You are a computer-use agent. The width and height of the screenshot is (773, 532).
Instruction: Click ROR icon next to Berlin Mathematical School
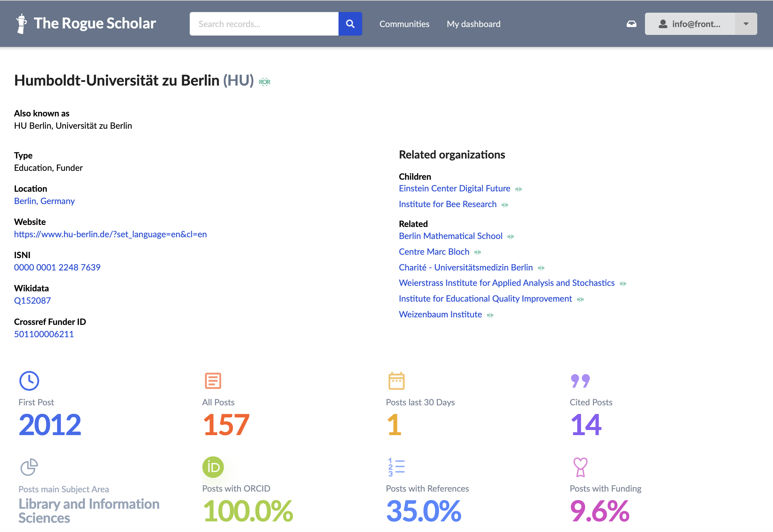511,237
